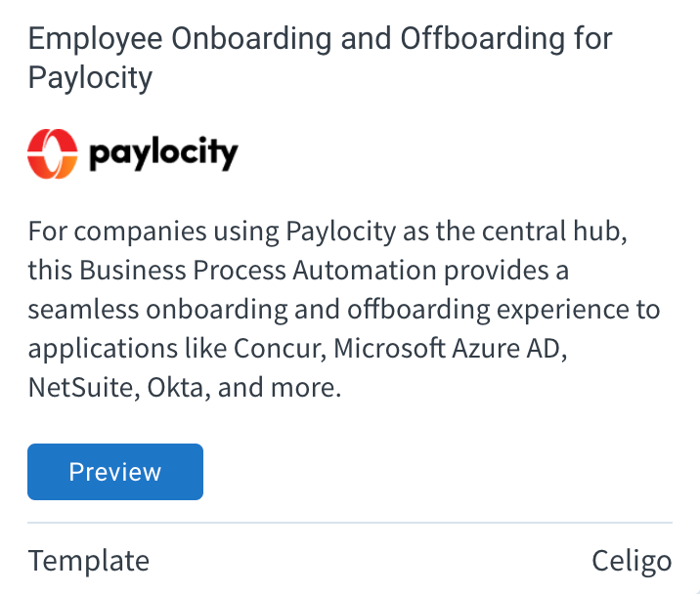Click the red circular Paylocity logo icon

[x=53, y=154]
